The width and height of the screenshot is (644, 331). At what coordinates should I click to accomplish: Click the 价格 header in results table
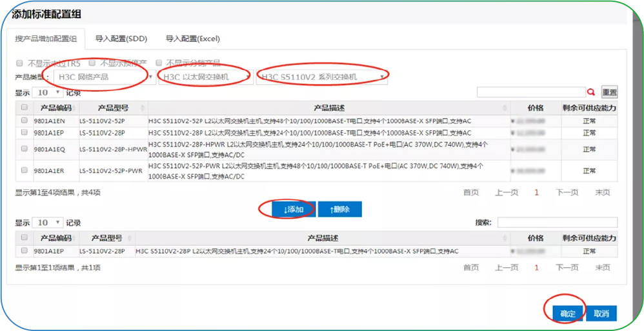536,108
